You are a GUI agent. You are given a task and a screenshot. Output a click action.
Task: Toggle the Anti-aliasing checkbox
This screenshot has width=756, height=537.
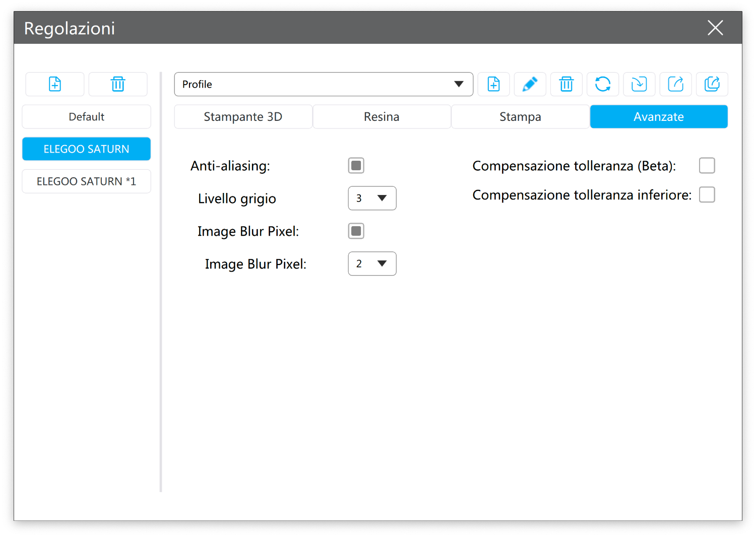tap(356, 166)
